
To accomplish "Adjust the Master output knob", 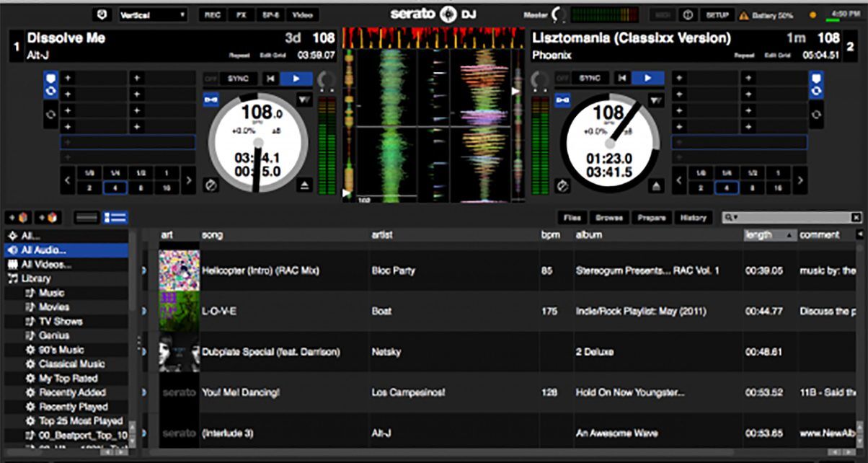I will coord(558,14).
